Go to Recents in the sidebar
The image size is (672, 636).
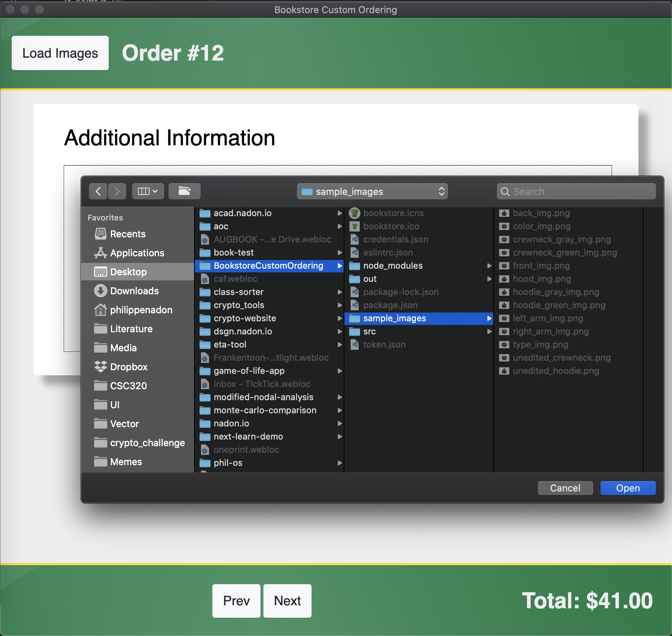(x=127, y=234)
